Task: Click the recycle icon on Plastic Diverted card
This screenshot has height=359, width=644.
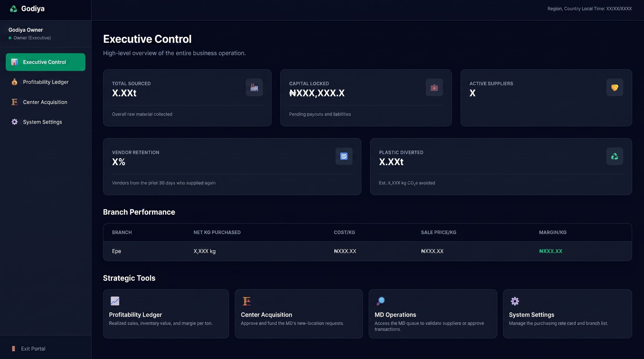Action: click(615, 156)
